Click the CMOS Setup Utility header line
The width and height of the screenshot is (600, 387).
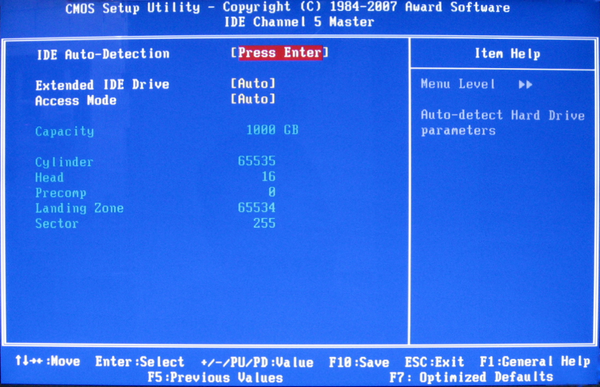click(287, 7)
